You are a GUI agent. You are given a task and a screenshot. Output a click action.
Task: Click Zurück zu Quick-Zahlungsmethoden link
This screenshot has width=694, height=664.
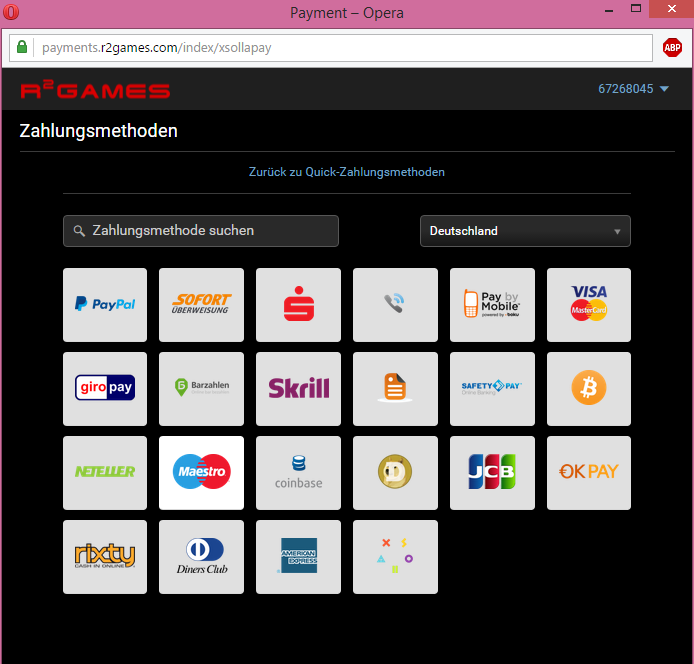[346, 172]
